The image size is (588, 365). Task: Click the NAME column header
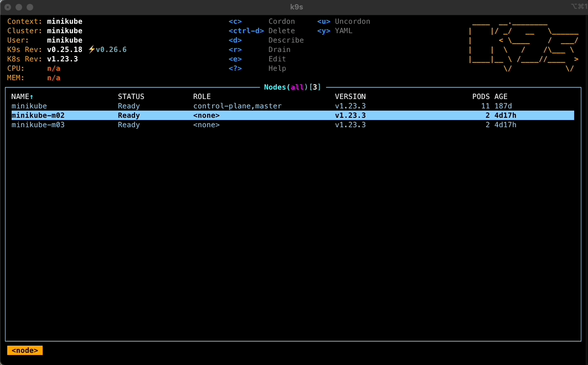tap(22, 97)
